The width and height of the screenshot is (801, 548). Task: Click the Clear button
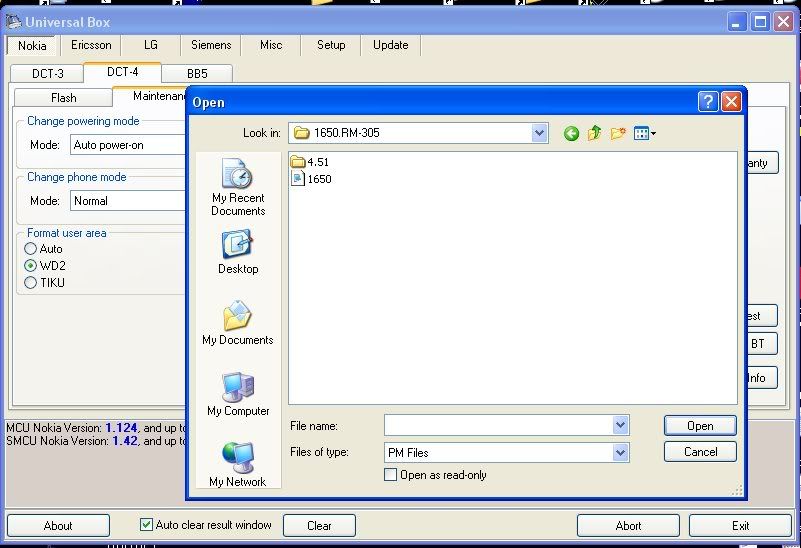(319, 526)
